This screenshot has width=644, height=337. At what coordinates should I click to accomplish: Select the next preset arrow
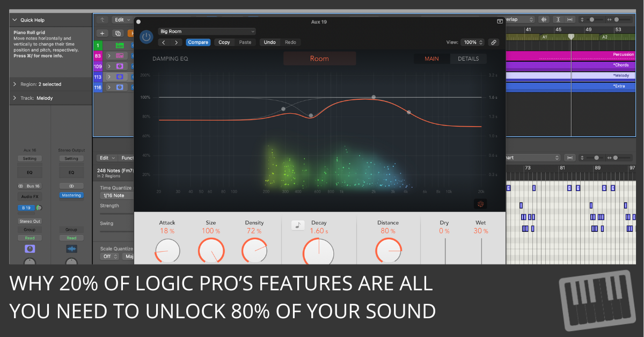point(176,42)
